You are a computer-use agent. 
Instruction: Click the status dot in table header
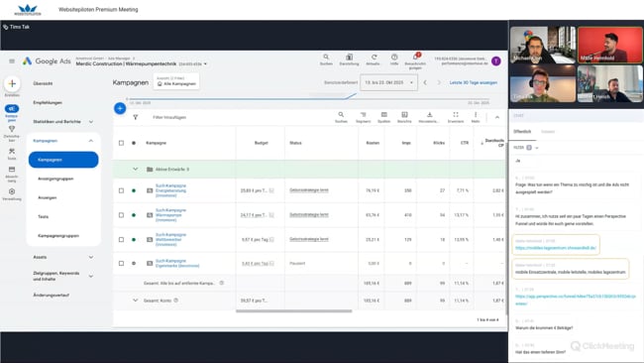(134, 143)
